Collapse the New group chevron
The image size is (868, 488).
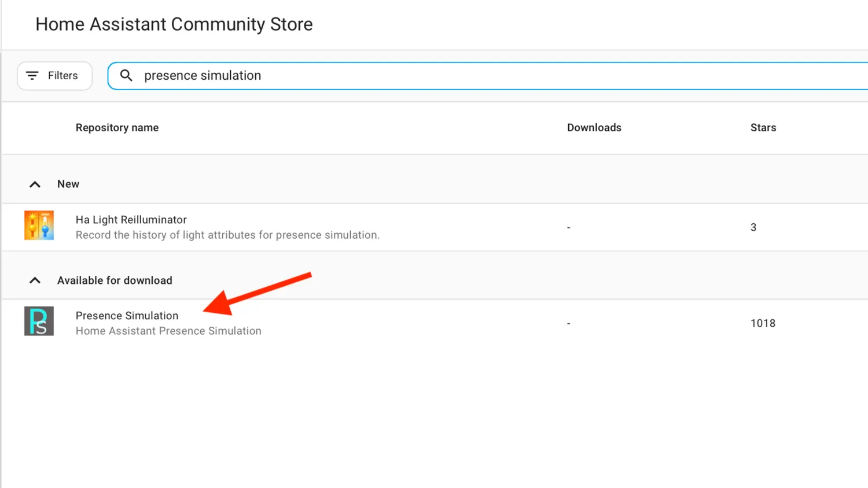point(35,184)
